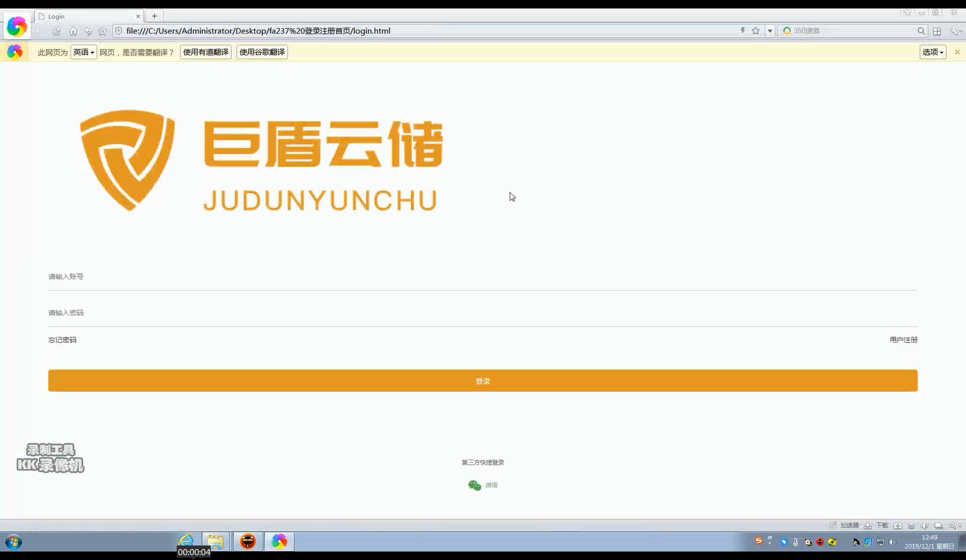Click the security shield in the address bar

pos(119,31)
